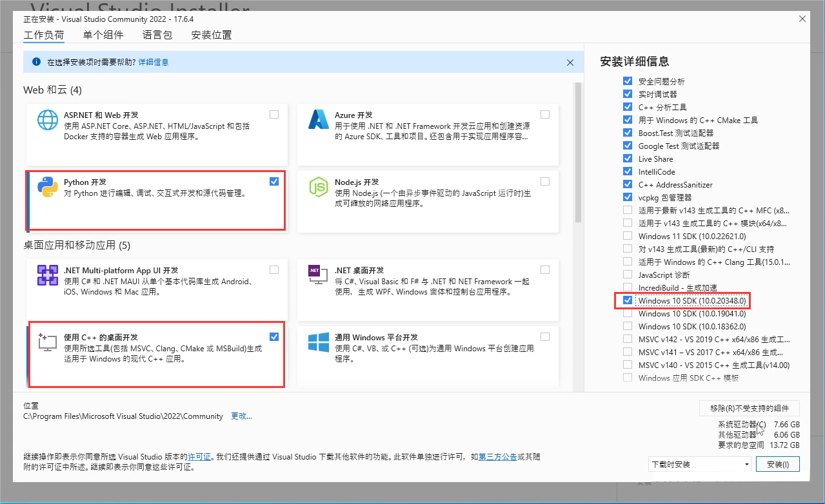This screenshot has height=504, width=825.
Task: Open the 语言包 tab
Action: point(157,35)
